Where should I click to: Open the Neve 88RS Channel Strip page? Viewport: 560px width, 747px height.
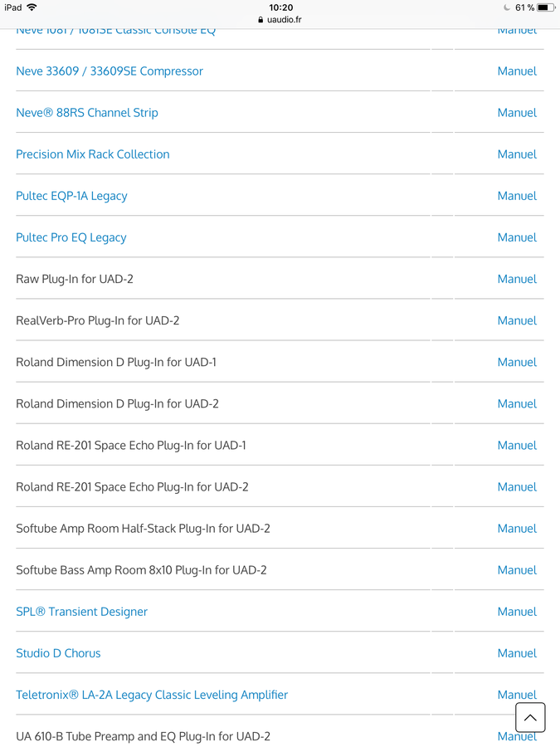[x=87, y=112]
